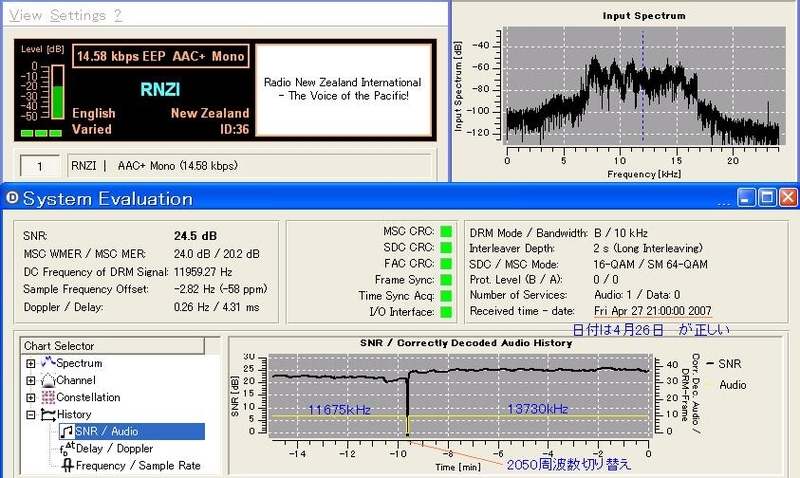Click the SDC CRC green indicator
The height and width of the screenshot is (478, 800).
click(x=446, y=247)
